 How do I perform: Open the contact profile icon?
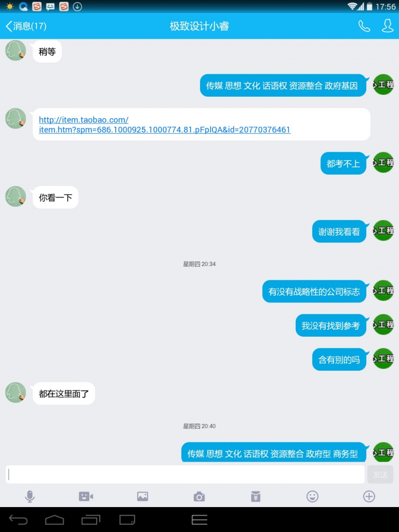(x=388, y=26)
